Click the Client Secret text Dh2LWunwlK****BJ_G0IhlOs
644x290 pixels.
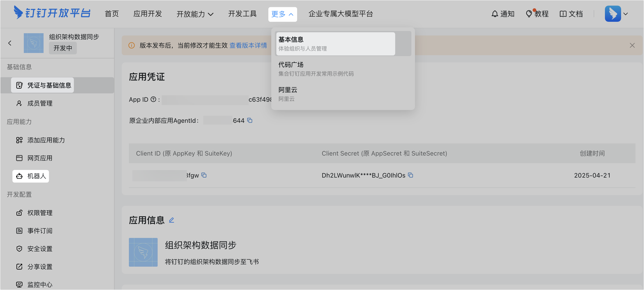(364, 175)
